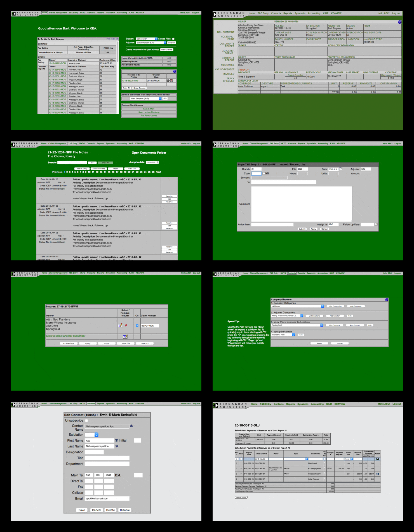Click Resolve on the first file note entry
Image resolution: width=414 pixels, height=532 pixels.
coord(169,196)
